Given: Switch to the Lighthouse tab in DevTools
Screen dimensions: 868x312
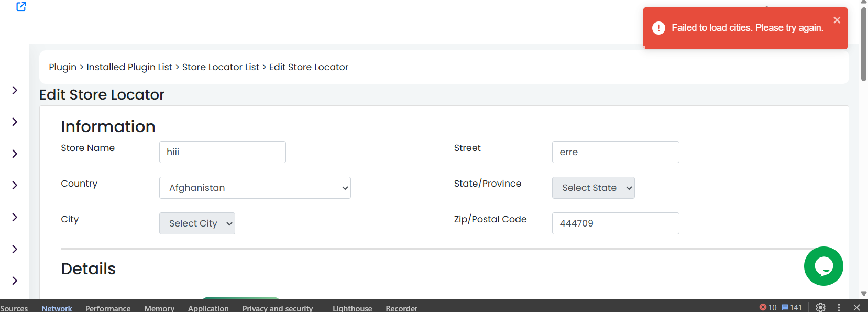Looking at the screenshot, I should 352,308.
